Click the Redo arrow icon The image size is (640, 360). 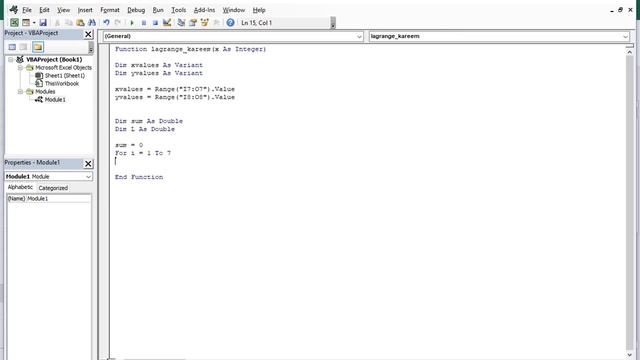point(118,23)
